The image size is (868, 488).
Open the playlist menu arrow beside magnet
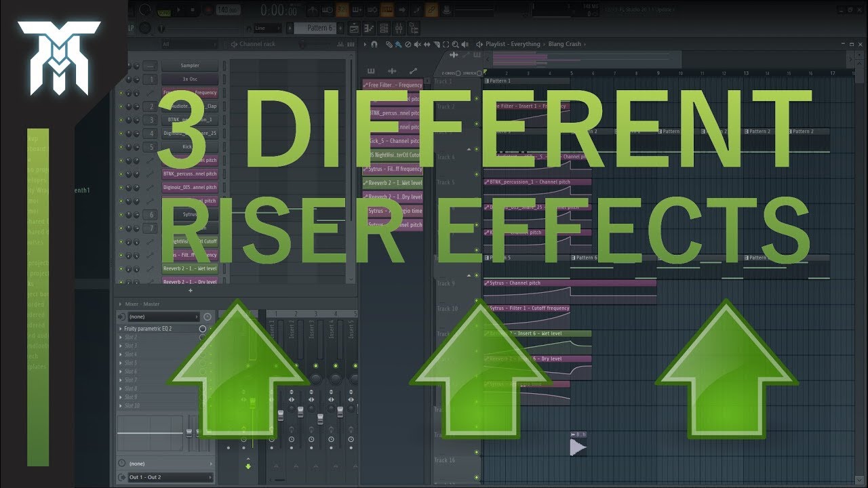[x=365, y=44]
